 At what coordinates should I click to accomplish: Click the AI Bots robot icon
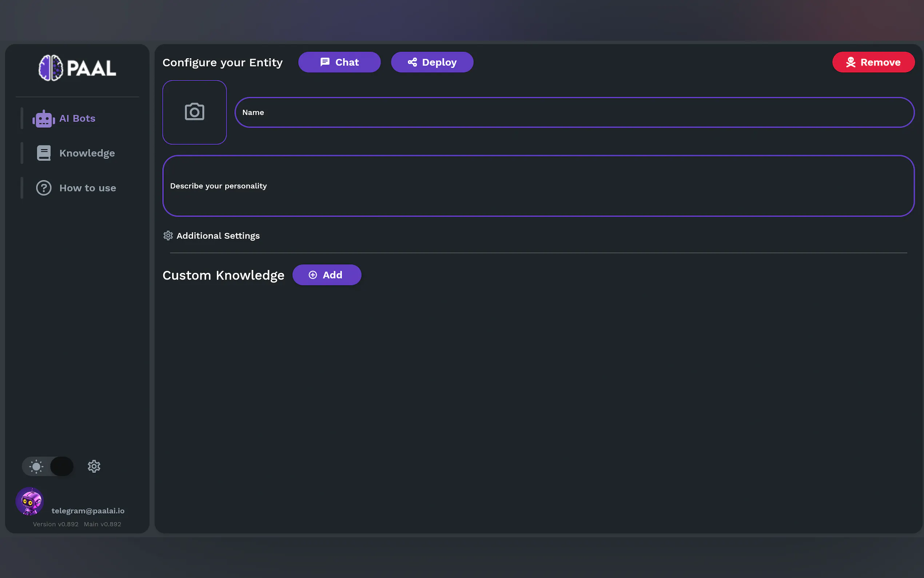click(44, 119)
